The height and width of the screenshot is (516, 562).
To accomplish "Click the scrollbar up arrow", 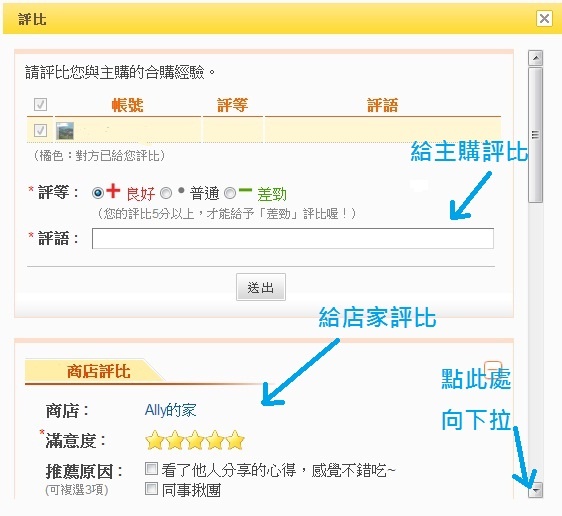I will 536,58.
